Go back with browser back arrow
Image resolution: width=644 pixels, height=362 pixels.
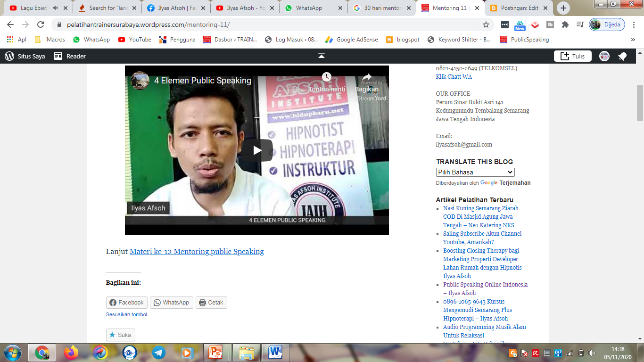pos(10,25)
